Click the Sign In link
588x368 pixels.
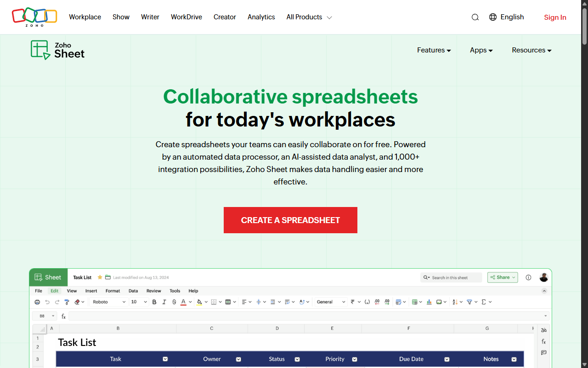pos(555,17)
